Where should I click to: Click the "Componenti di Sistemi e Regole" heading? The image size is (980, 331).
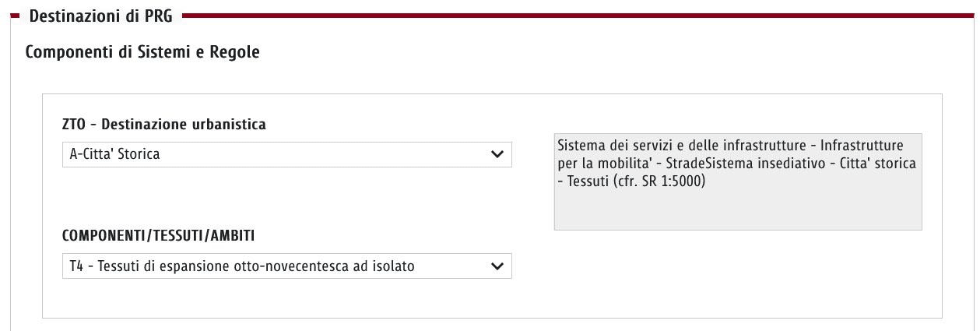tap(142, 52)
